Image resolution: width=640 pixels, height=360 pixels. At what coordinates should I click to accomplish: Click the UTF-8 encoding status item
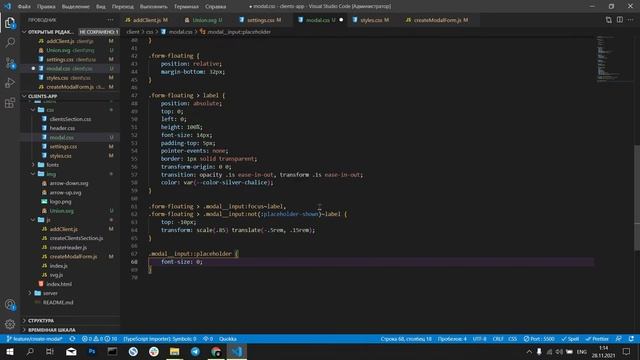479,339
